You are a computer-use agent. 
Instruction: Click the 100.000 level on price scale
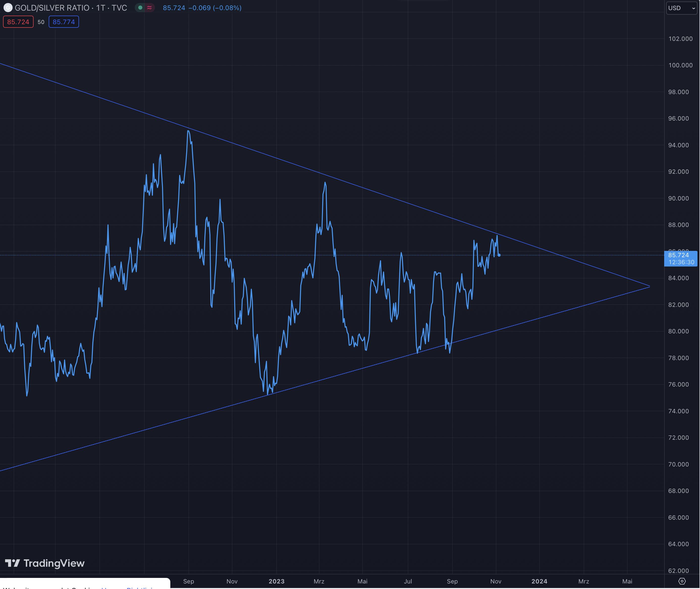680,66
